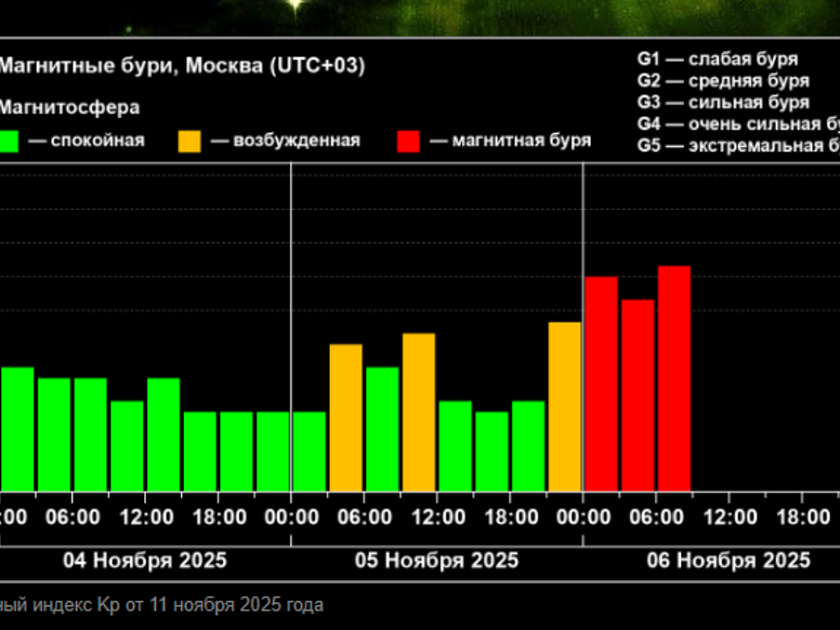Viewport: 840px width, 630px height.
Task: Click the 18:00 time label under 05 Ноября
Action: [x=511, y=517]
